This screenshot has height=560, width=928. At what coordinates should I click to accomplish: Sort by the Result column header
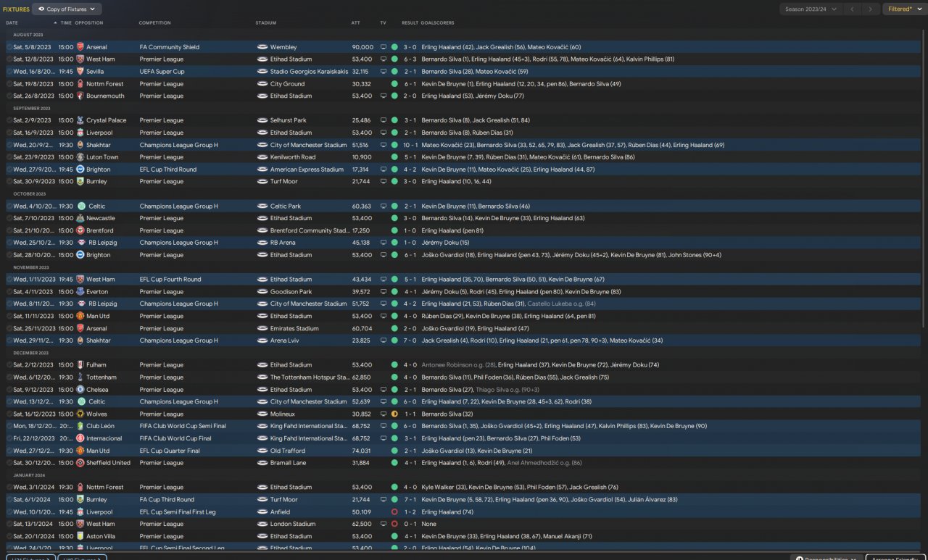(410, 23)
